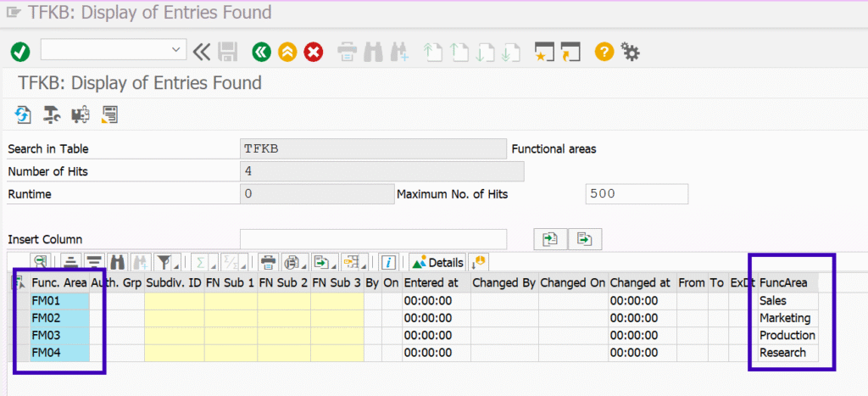Click the create shortcut icon
The width and height of the screenshot is (868, 396).
pyautogui.click(x=570, y=53)
